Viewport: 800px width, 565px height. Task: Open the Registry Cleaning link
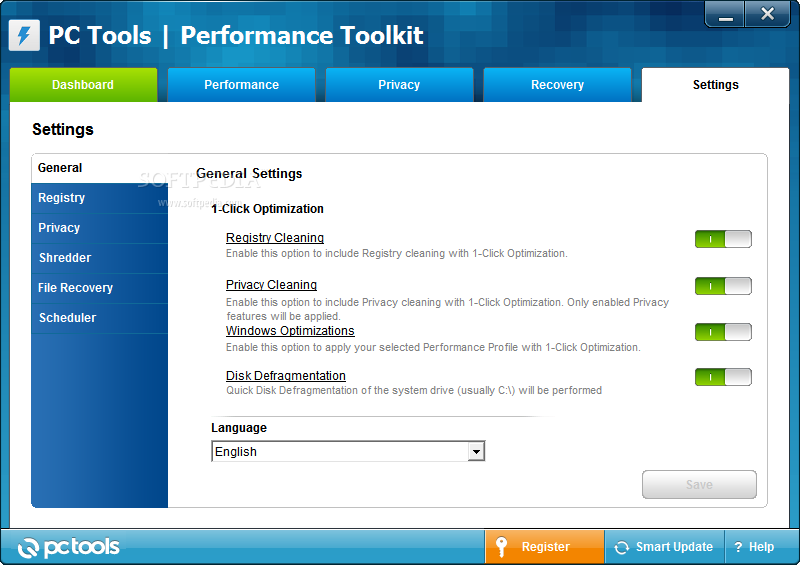(275, 238)
